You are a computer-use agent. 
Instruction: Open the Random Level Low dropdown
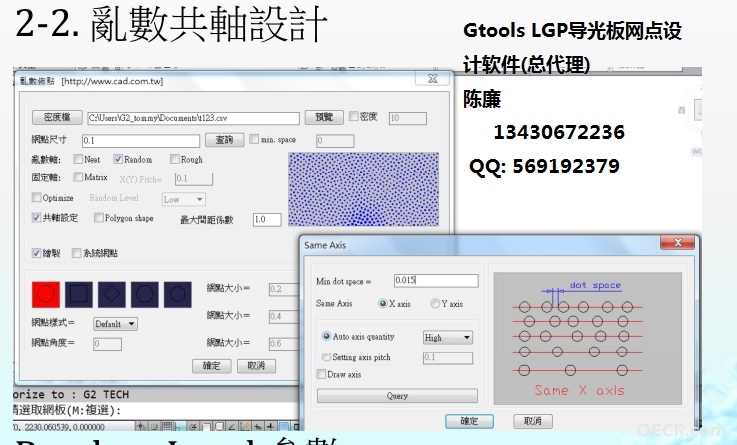pyautogui.click(x=184, y=199)
